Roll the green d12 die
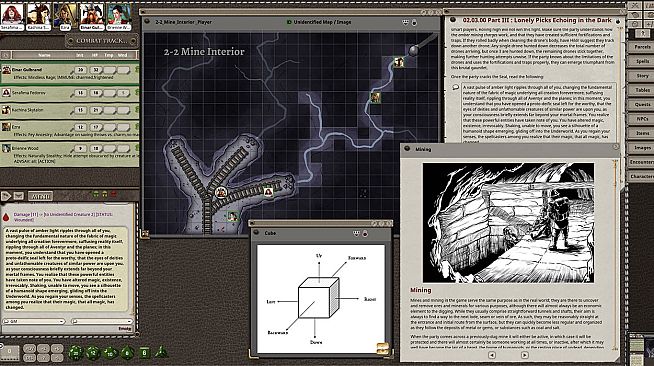Image resolution: width=654 pixels, height=366 pixels. point(93,353)
